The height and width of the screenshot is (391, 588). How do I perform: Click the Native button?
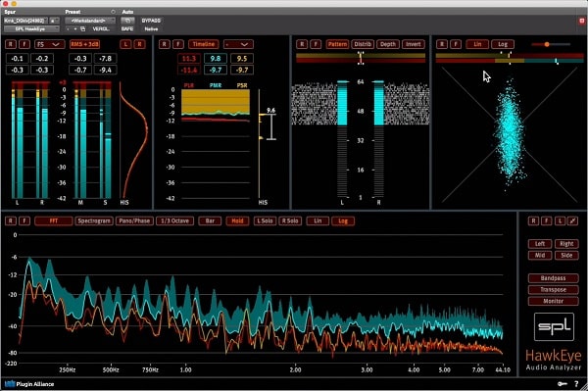point(151,28)
